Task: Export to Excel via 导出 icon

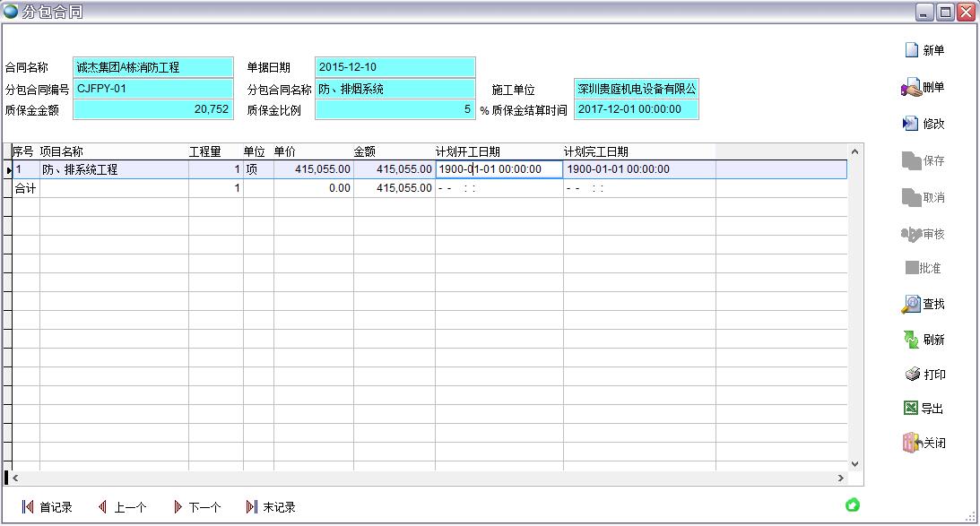Action: click(x=911, y=409)
